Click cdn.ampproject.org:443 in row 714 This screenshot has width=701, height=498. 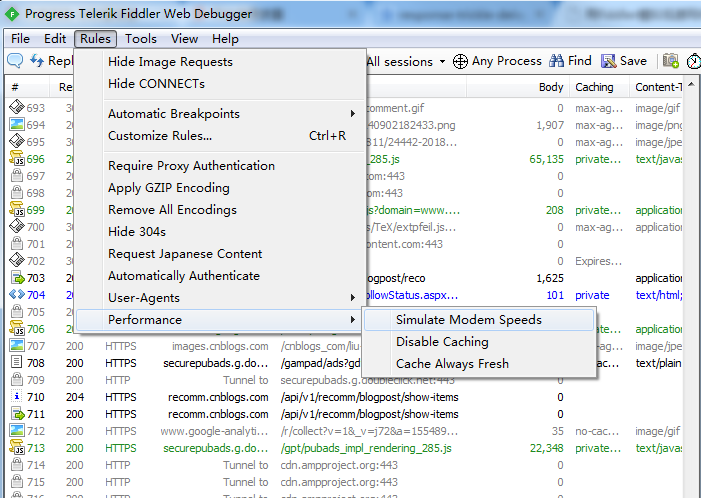[339, 465]
